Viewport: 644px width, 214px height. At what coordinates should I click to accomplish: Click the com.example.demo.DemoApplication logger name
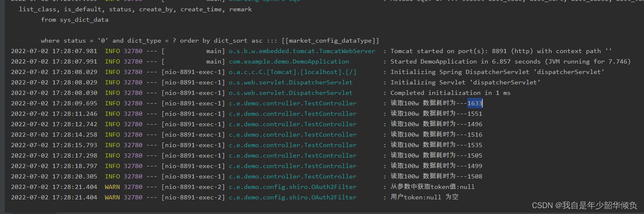point(289,61)
